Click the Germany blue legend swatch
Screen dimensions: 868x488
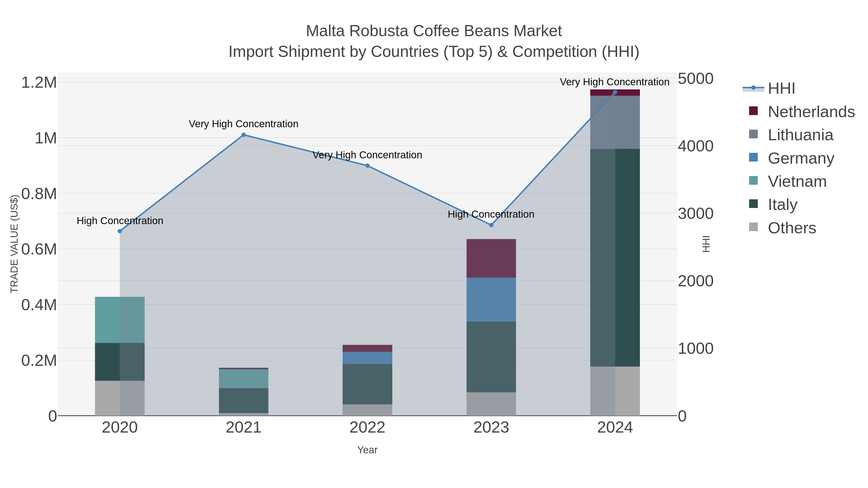coord(753,157)
